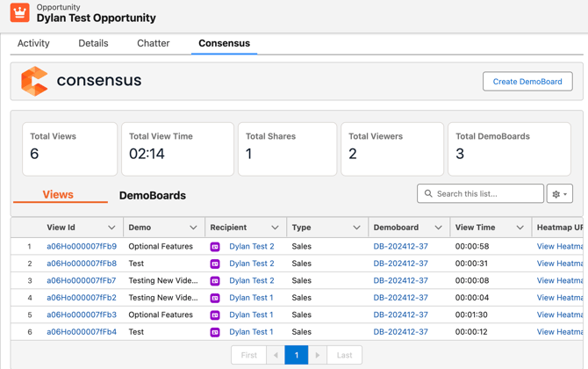Switch to the Chatter tab
This screenshot has width=588, height=369.
click(x=153, y=43)
